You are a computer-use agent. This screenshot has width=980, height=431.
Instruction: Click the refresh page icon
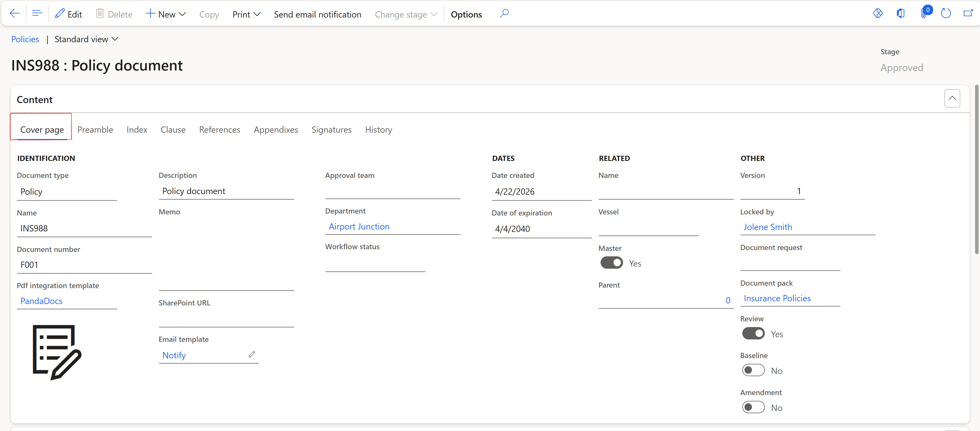click(946, 14)
